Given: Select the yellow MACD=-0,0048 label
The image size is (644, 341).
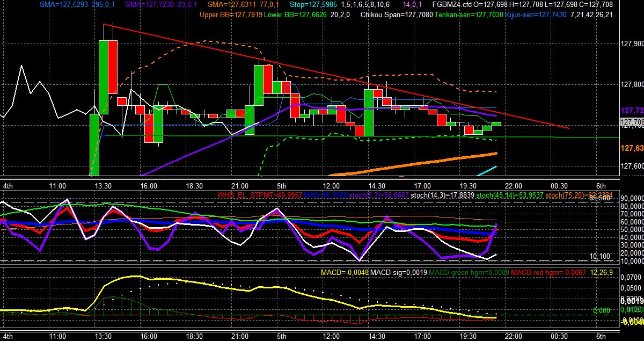Looking at the screenshot, I should pos(345,273).
